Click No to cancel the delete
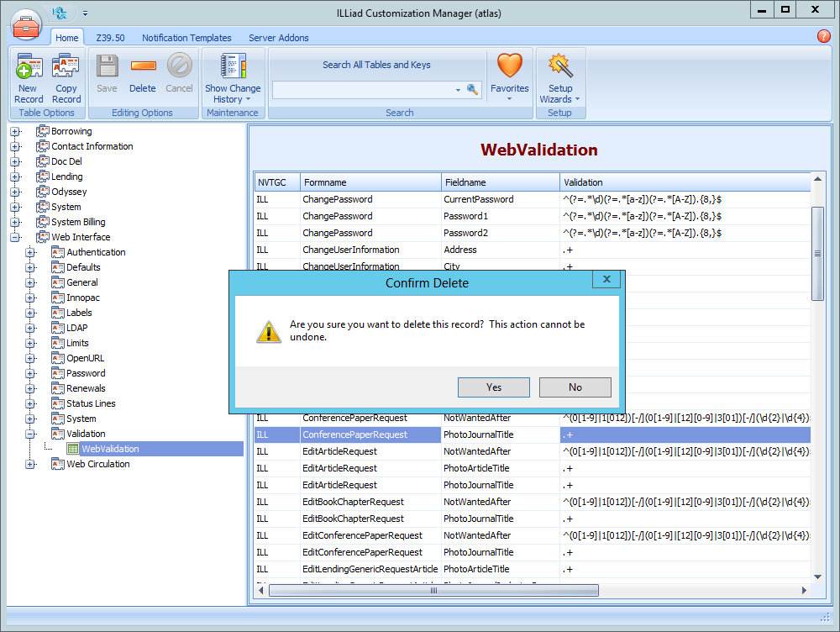 click(x=575, y=387)
